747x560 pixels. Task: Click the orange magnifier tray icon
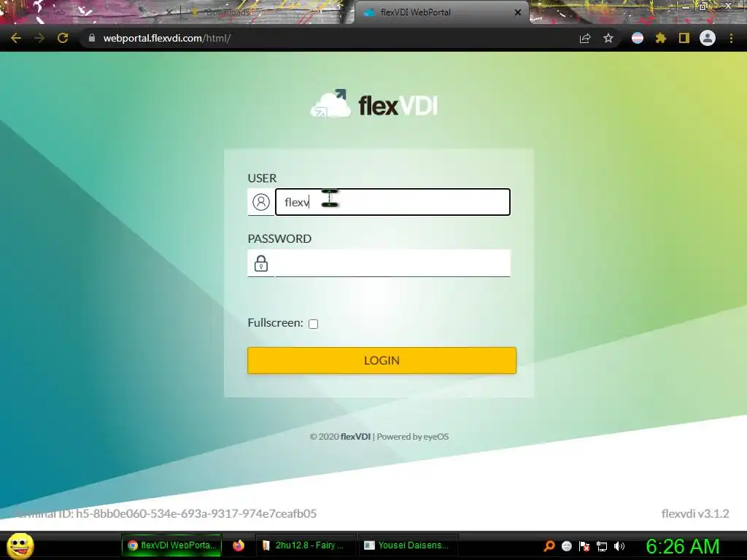(549, 545)
